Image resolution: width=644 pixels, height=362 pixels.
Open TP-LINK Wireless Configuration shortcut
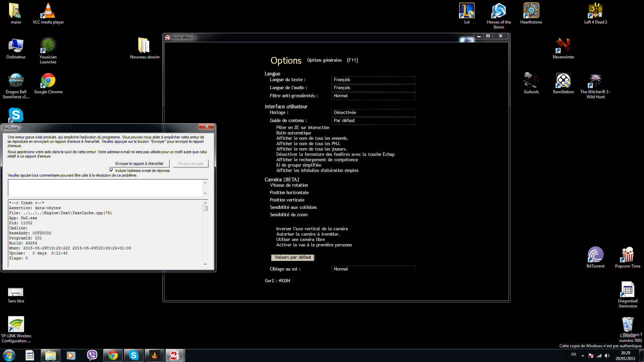16,330
